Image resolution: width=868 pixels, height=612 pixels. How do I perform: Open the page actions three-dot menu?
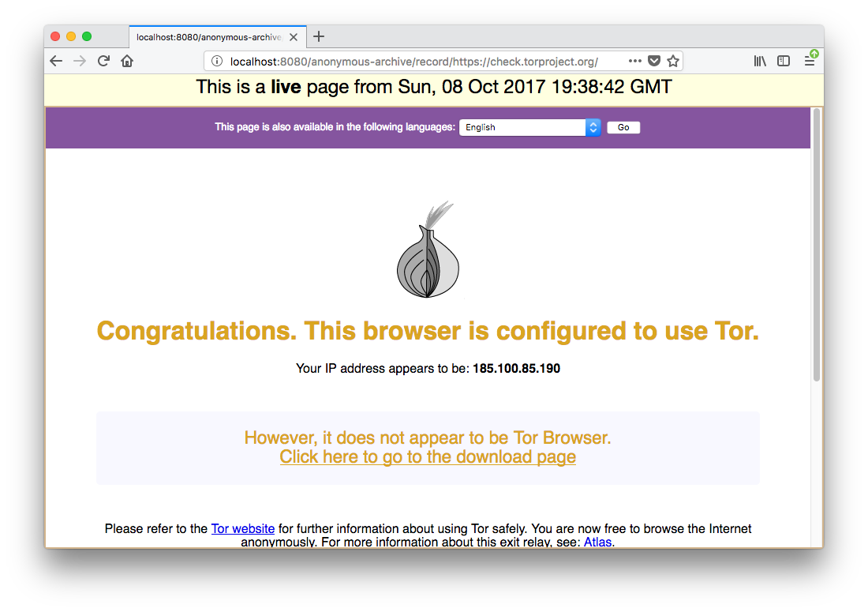635,61
